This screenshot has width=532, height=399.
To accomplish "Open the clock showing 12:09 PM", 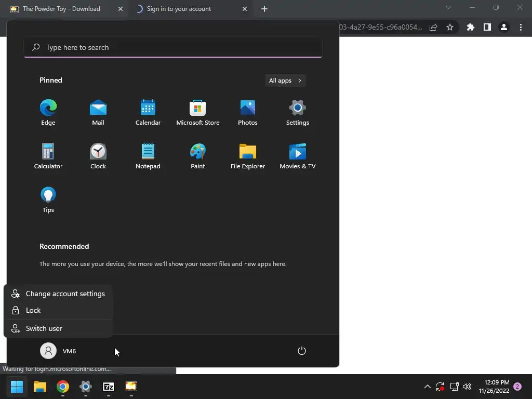I will pyautogui.click(x=494, y=387).
